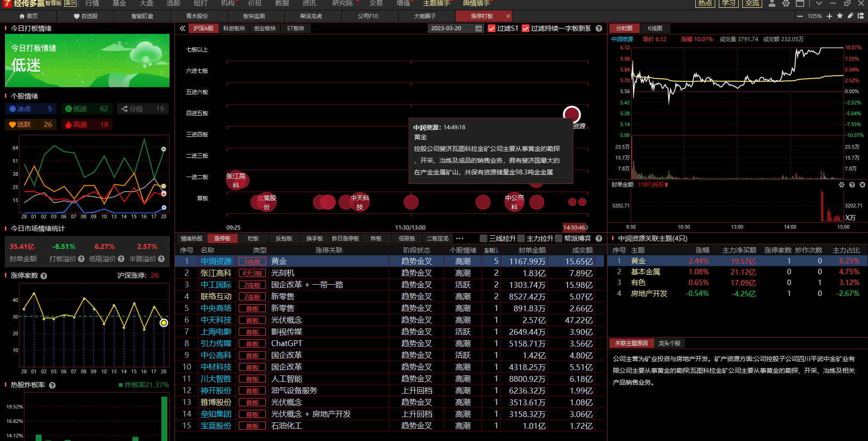Open the 张江高科 stock link in table
The image size is (868, 441).
pos(216,273)
